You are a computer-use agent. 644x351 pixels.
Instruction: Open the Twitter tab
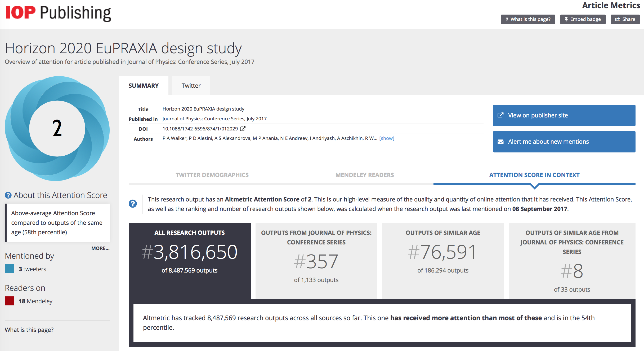coord(191,86)
